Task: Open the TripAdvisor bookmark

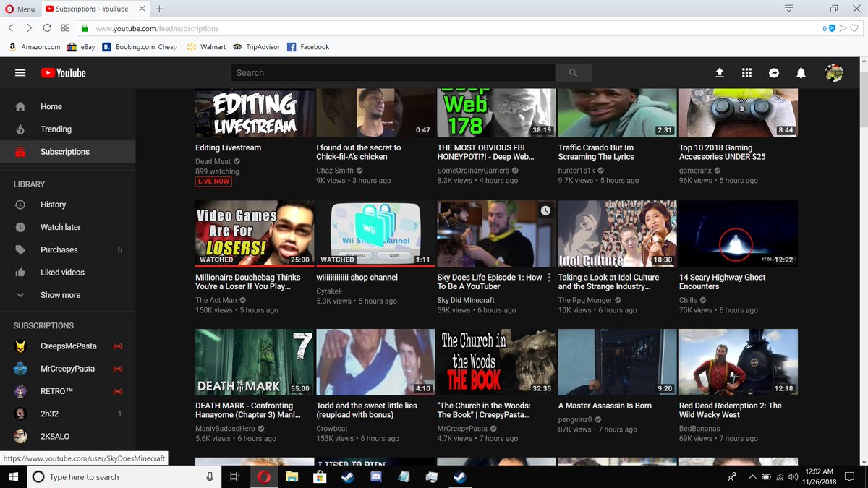Action: 256,47
